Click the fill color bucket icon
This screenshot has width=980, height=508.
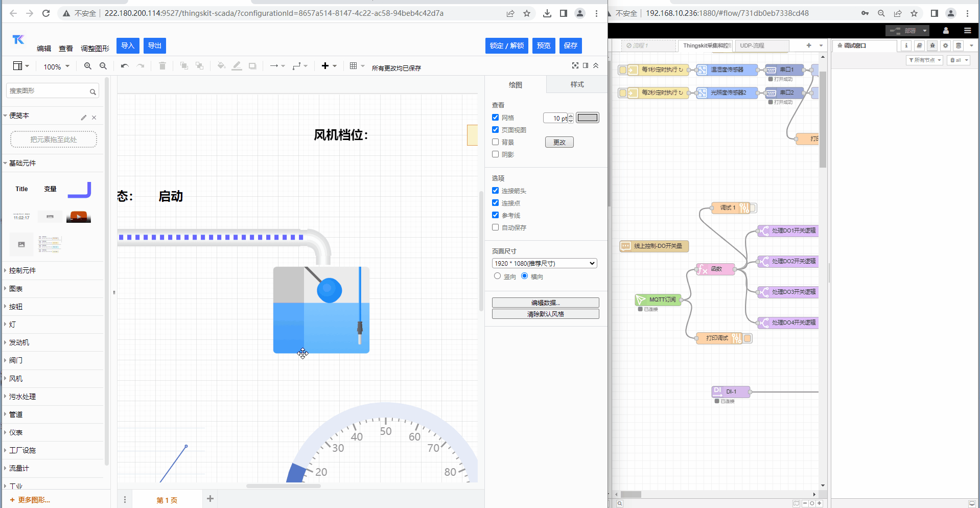tap(221, 66)
